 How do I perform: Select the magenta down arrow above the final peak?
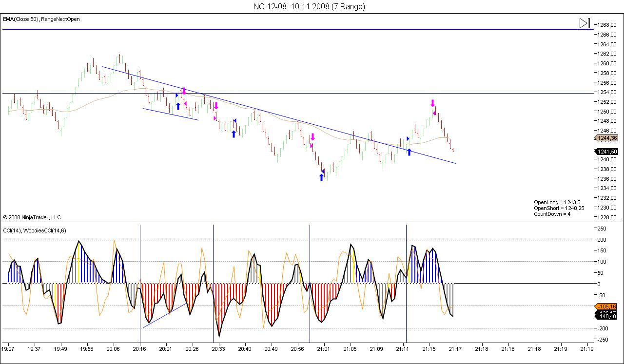pos(432,103)
